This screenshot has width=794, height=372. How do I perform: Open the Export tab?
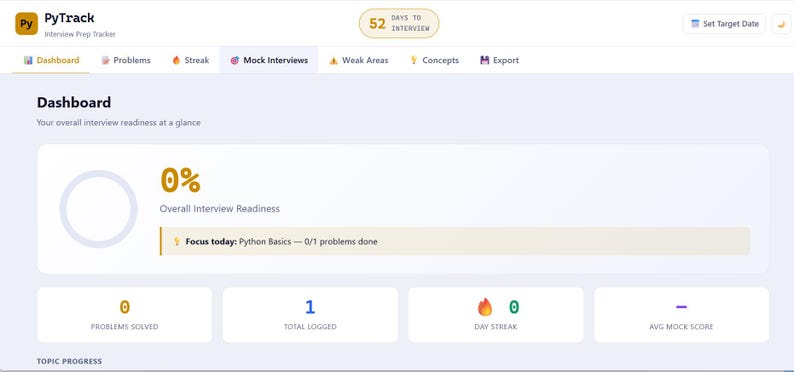click(499, 60)
